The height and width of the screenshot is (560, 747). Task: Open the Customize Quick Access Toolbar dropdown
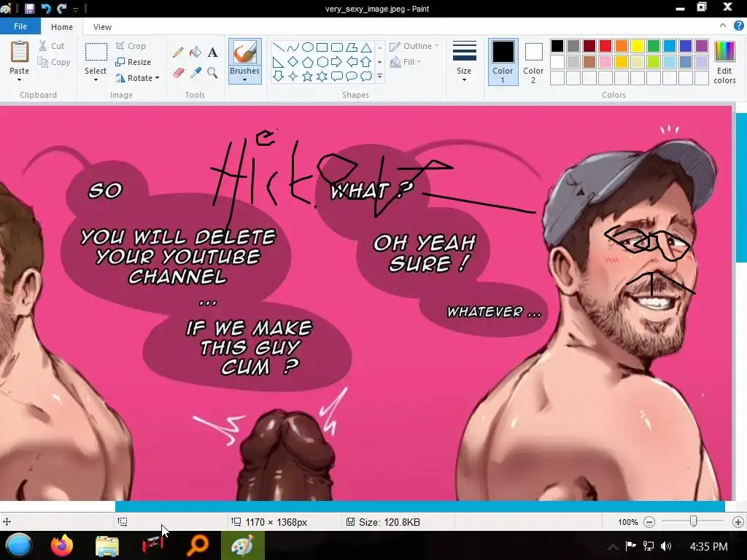click(75, 9)
